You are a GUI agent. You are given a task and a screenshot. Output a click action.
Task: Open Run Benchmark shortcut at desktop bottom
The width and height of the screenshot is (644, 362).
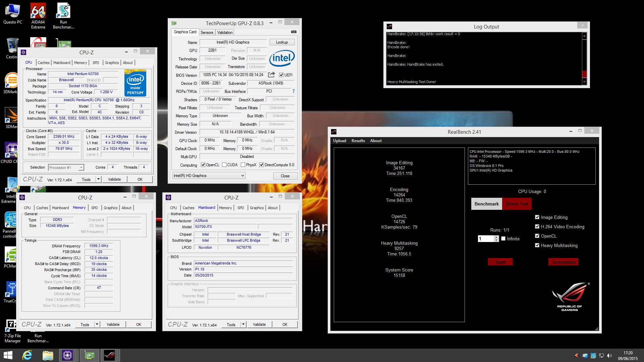[x=38, y=338]
